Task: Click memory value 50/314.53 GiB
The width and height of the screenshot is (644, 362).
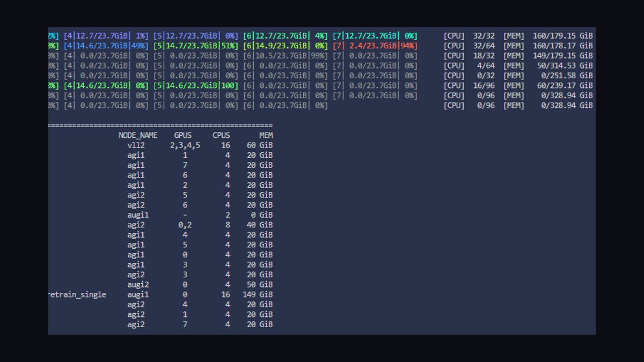Action: click(x=565, y=65)
